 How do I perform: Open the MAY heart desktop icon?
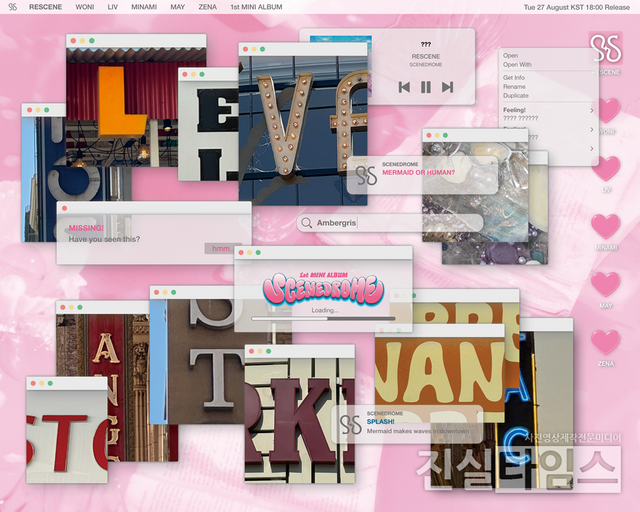(x=606, y=285)
